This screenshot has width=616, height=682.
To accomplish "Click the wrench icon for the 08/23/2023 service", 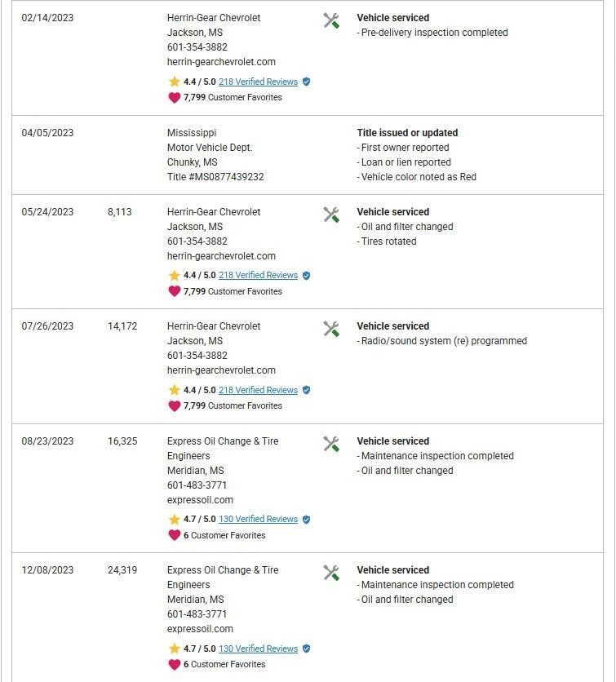I will [331, 444].
